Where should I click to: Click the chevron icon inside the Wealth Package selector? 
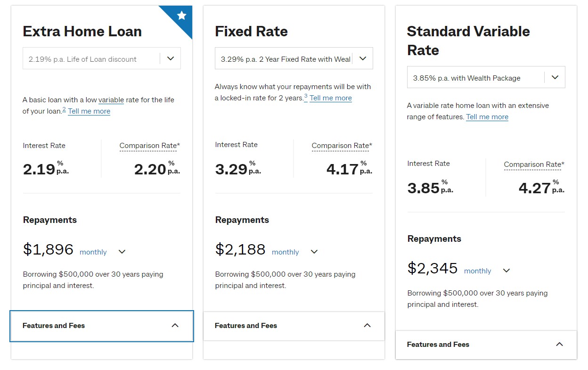tap(555, 76)
